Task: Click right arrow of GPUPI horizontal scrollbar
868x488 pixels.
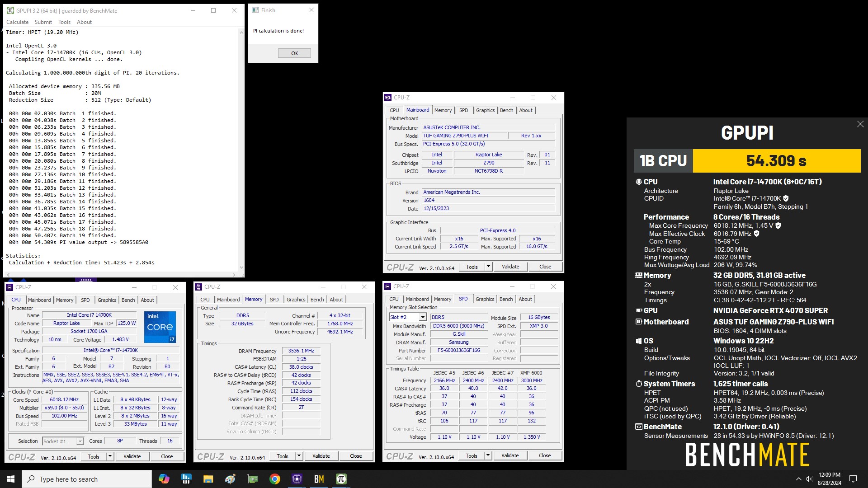Action: pos(234,274)
